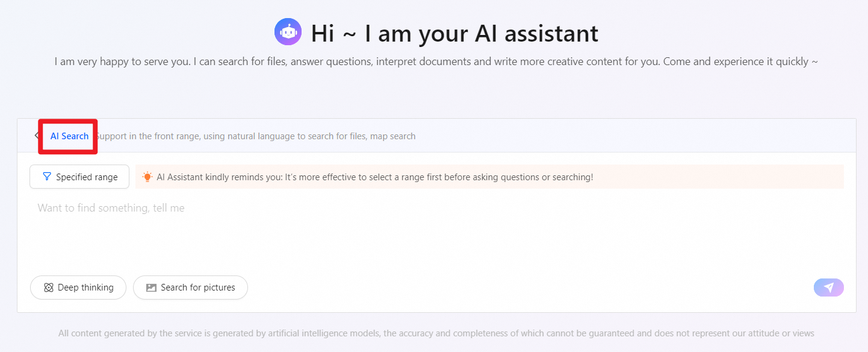Click the AI-generated content disclaimer text

(x=436, y=333)
